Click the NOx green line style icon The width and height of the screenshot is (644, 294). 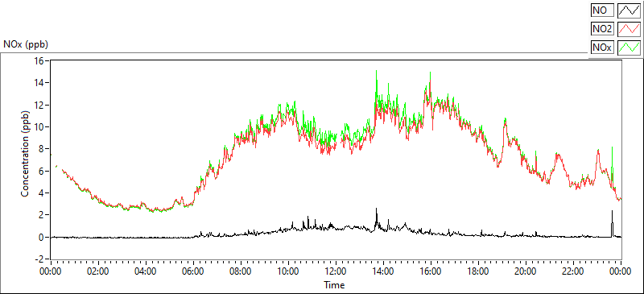[x=629, y=48]
